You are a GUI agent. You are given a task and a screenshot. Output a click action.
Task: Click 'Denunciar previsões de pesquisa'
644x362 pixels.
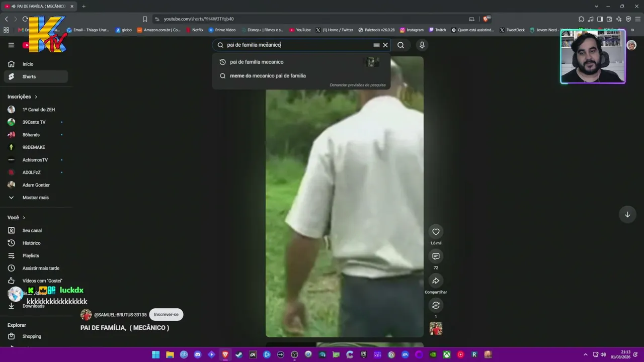(x=357, y=85)
